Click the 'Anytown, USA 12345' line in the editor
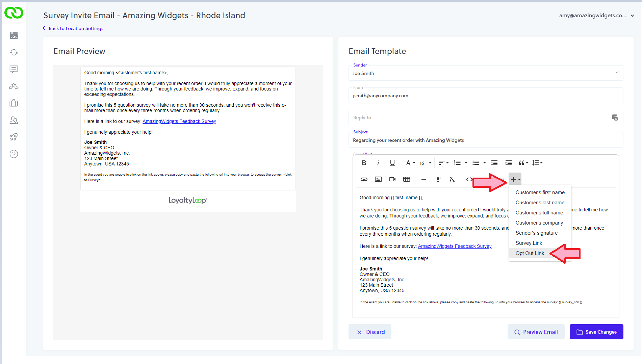642x364 pixels. tap(382, 290)
